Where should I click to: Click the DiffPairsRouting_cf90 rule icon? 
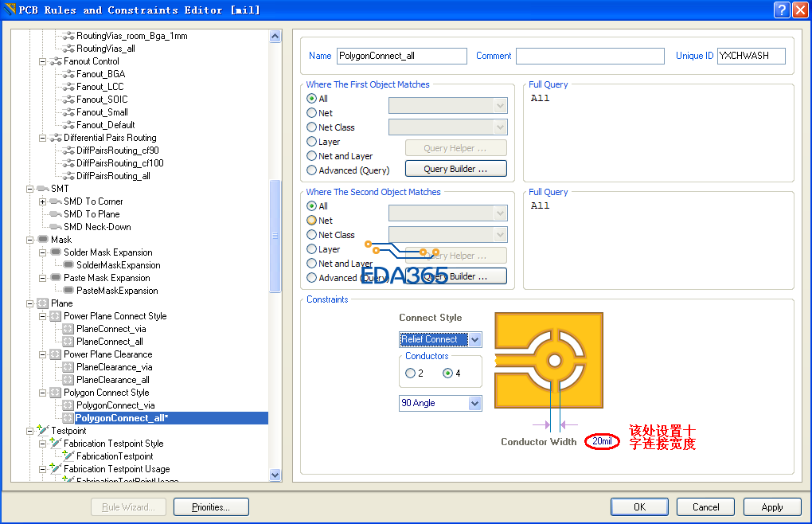click(x=68, y=151)
